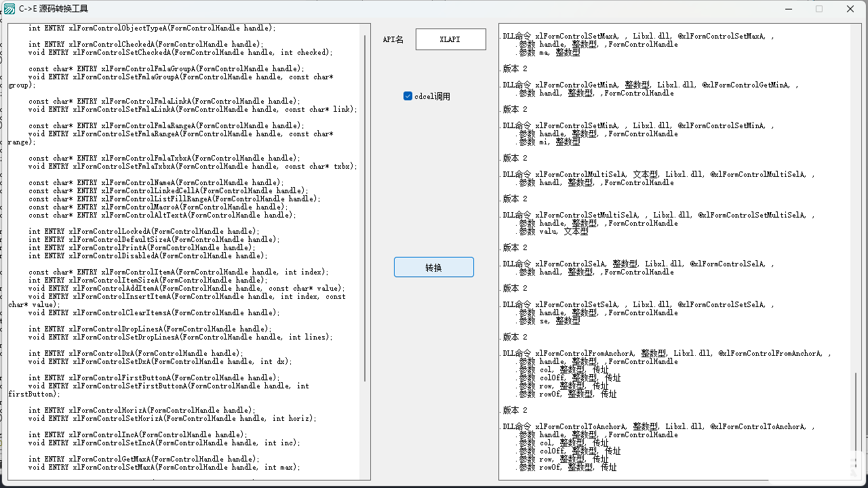Minimize the C->E 源码转换工具 window
Image resolution: width=868 pixels, height=488 pixels.
click(x=789, y=9)
